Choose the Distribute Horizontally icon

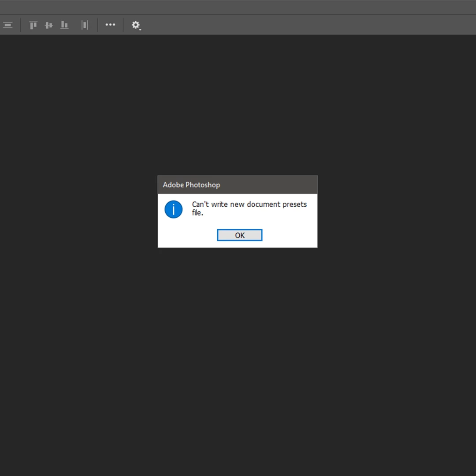(85, 25)
